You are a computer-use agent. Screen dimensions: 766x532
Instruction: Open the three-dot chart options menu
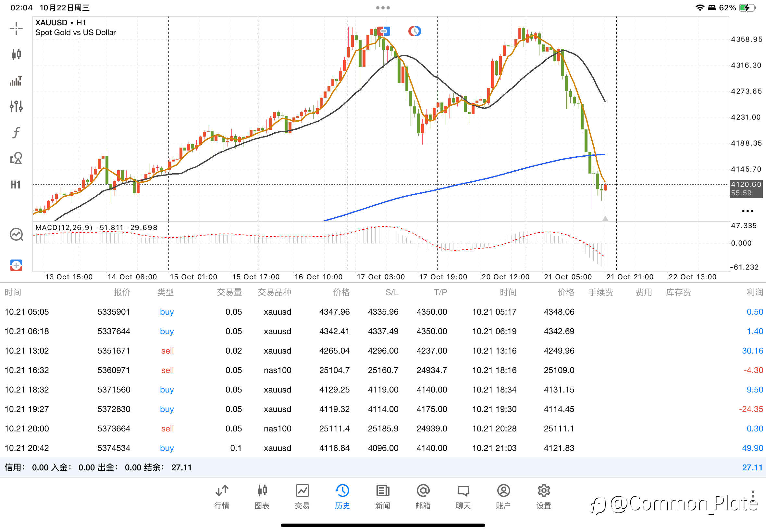point(747,211)
